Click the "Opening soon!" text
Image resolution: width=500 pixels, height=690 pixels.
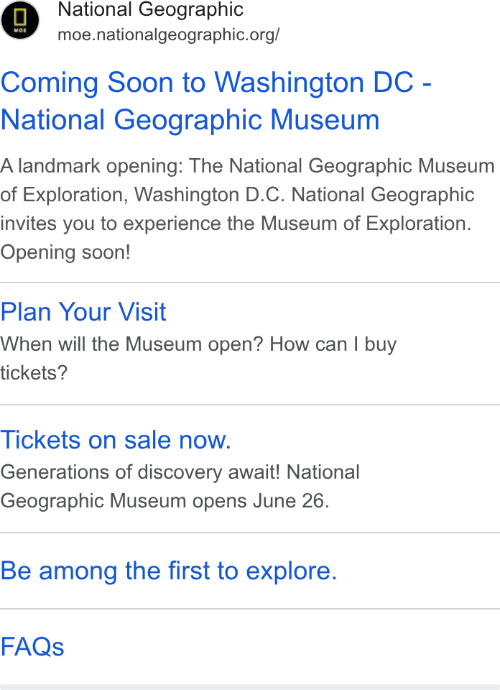(x=66, y=253)
